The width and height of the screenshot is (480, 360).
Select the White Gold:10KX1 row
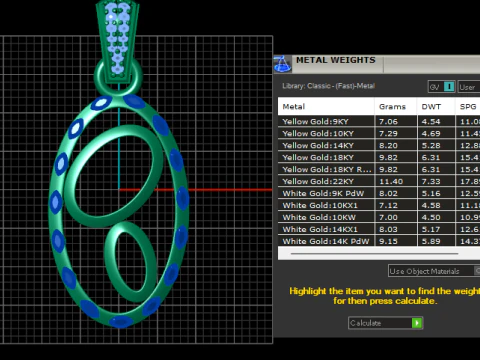[379, 205]
